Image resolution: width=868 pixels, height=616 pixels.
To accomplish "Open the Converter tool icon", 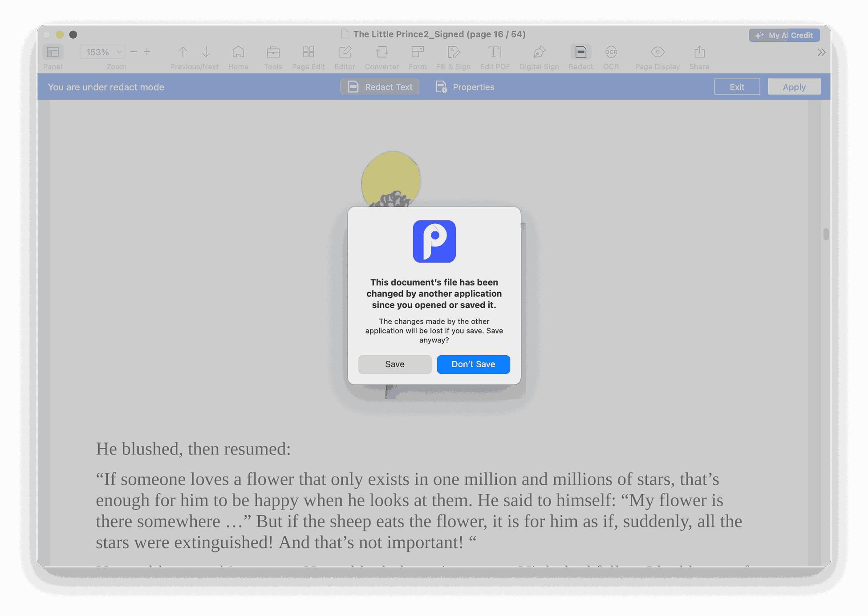I will pyautogui.click(x=381, y=52).
